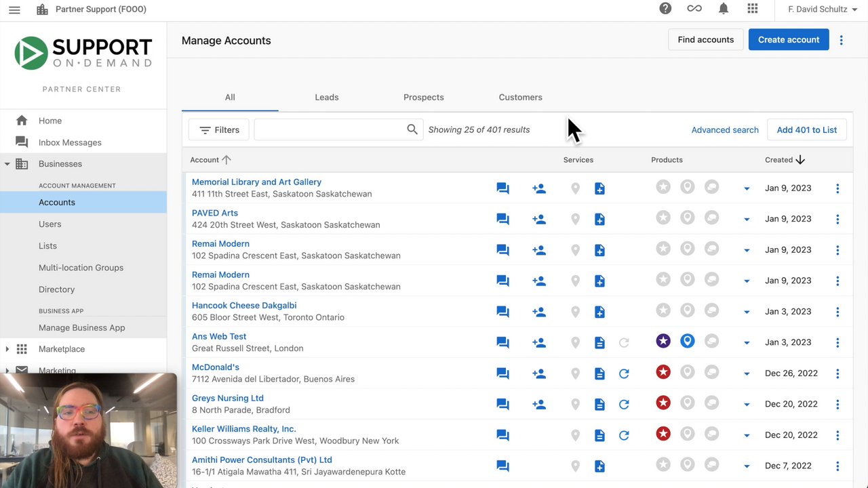Image resolution: width=868 pixels, height=488 pixels.
Task: Open F. David Schultz user dropdown
Action: tap(823, 9)
